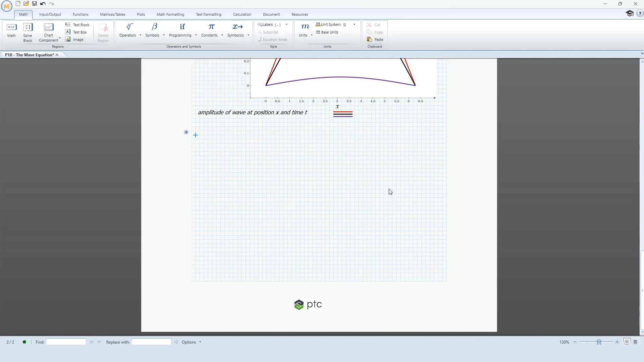Open the Constants list
This screenshot has height=362, width=644.
[210, 30]
